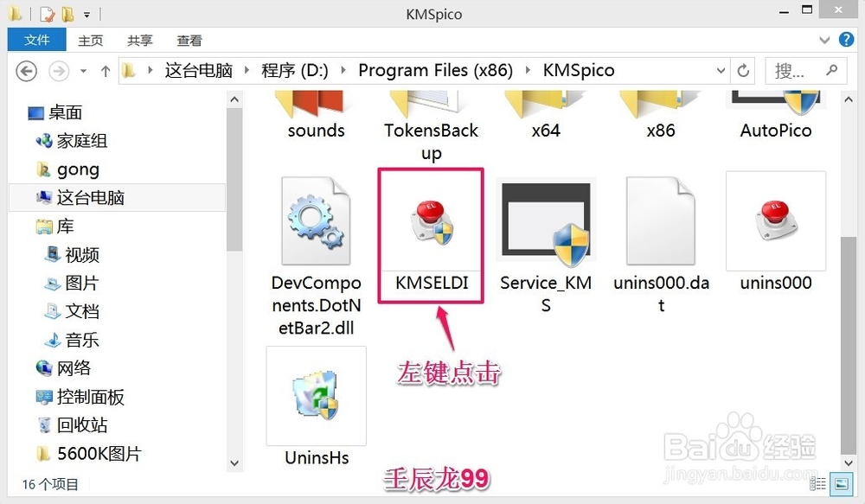Expand the ribbon with the chevron
The image size is (865, 504).
[x=824, y=40]
